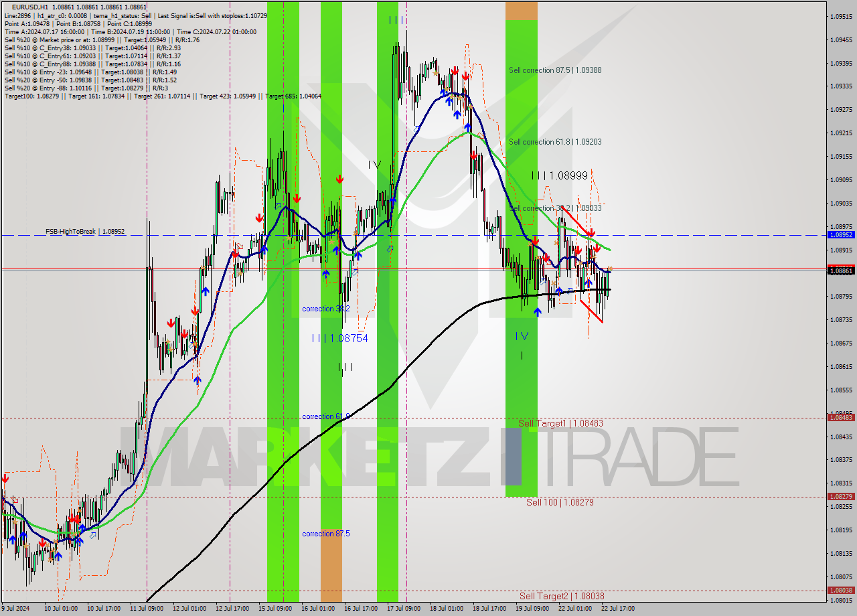Select the 'Sell %20 @ Market price' line
The width and height of the screenshot is (857, 616).
point(100,40)
